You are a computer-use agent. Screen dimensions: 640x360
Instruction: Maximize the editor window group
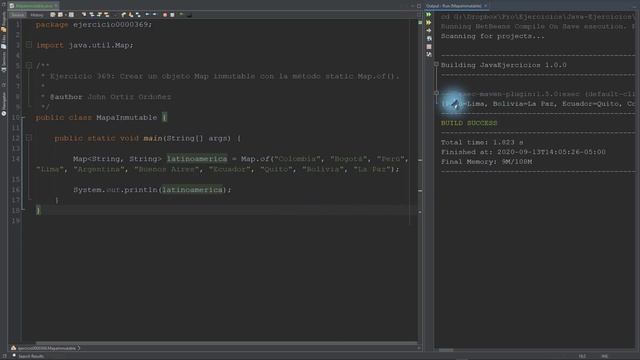pos(419,6)
